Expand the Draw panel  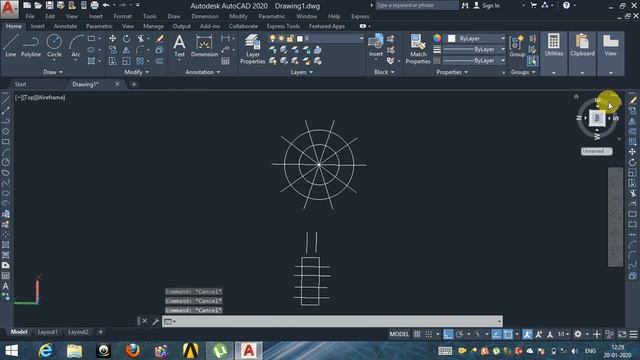click(x=53, y=72)
